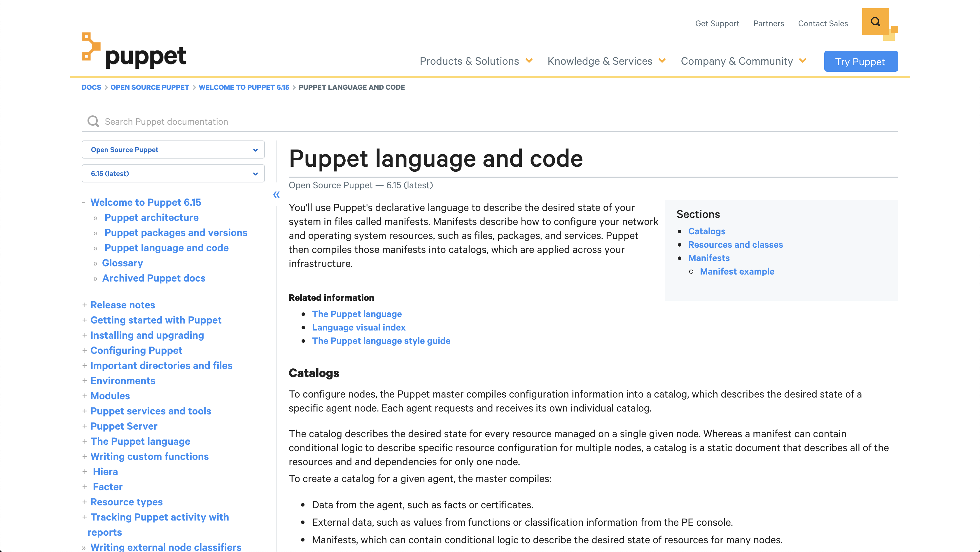Click magnifier icon in documentation search
The image size is (980, 552).
(x=93, y=121)
